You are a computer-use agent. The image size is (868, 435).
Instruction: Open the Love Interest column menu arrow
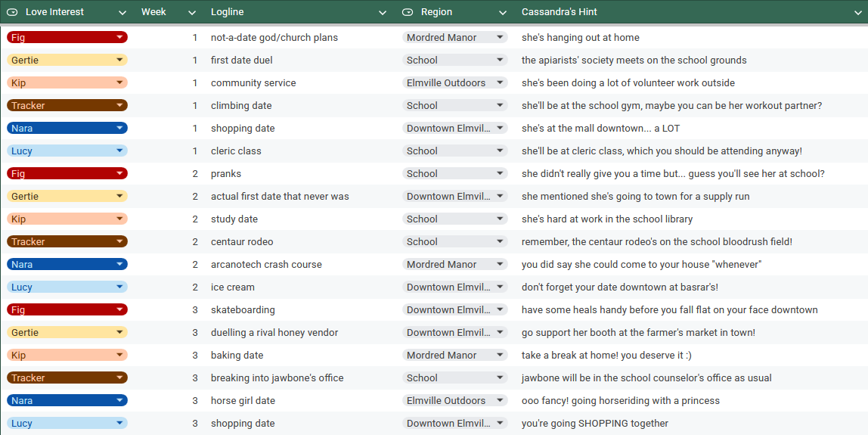click(x=122, y=12)
